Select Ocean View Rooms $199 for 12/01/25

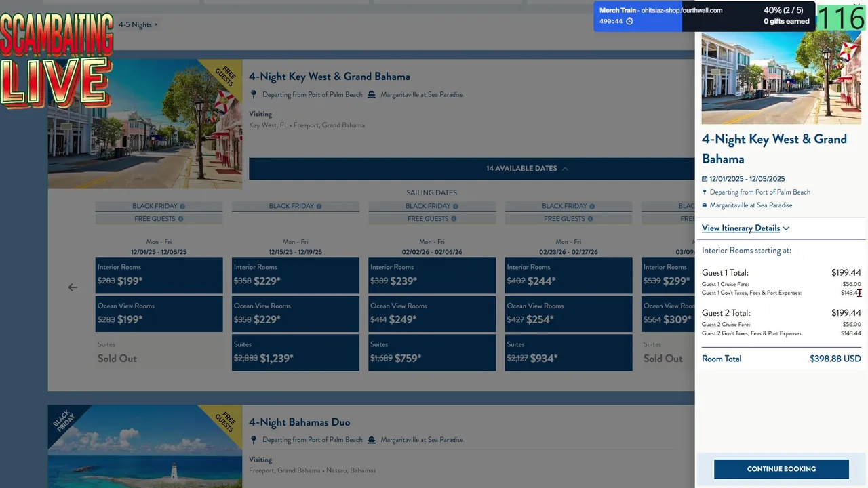[x=159, y=314]
